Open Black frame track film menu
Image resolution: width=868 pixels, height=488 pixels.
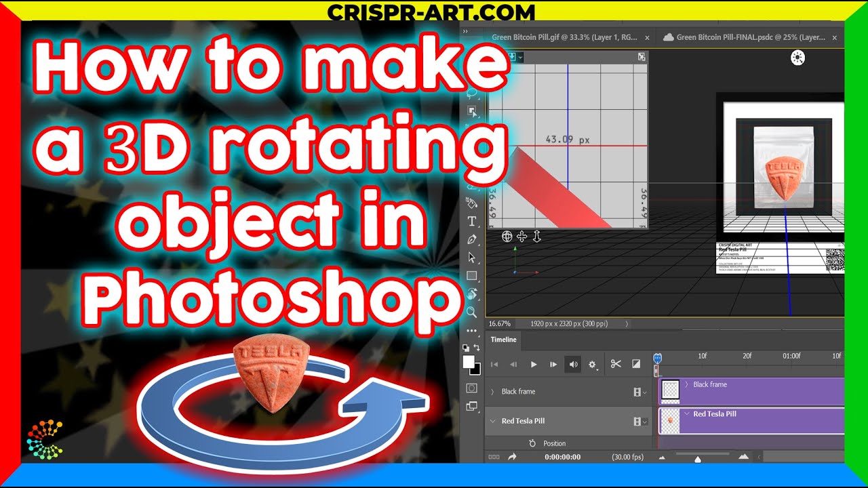(639, 392)
